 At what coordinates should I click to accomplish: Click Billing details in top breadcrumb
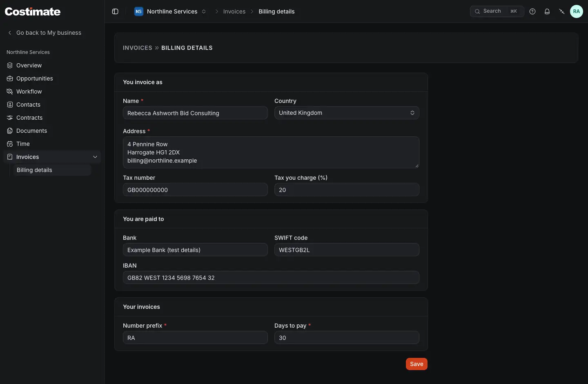276,11
